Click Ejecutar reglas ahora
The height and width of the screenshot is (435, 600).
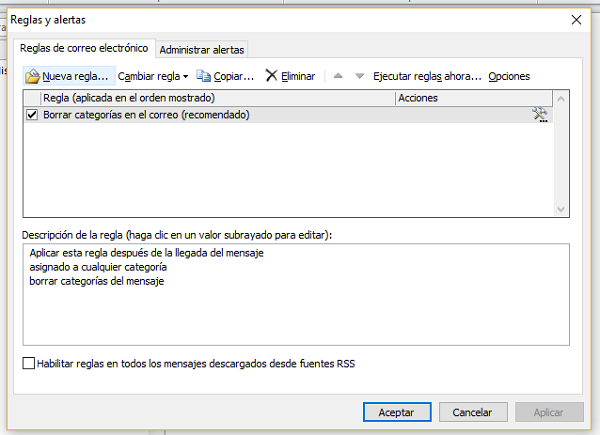(x=427, y=76)
